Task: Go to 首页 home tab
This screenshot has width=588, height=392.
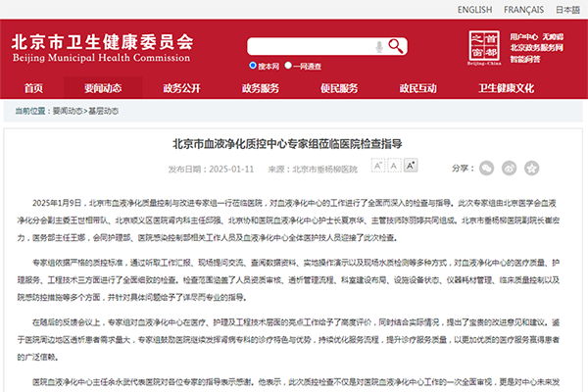Action: pos(34,88)
